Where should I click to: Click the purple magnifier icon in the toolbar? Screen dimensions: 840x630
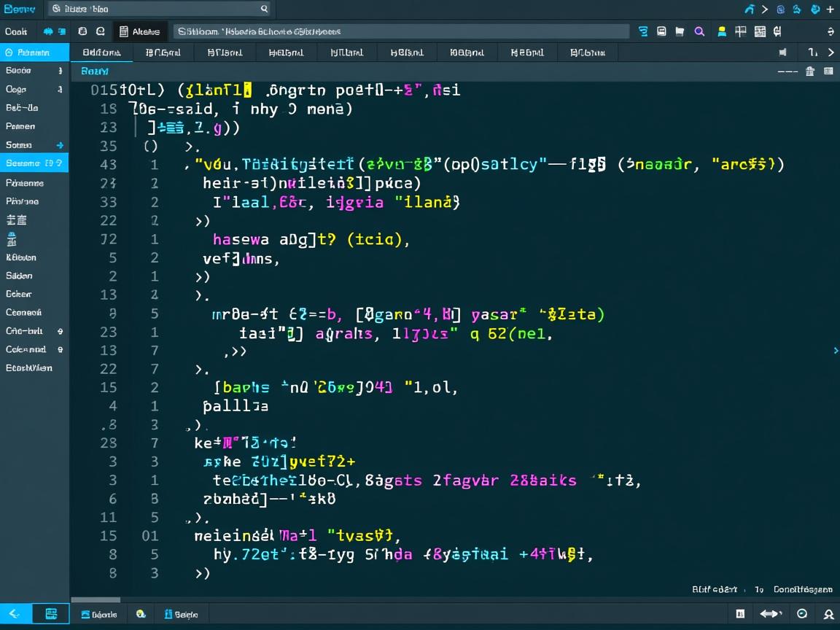coord(699,31)
